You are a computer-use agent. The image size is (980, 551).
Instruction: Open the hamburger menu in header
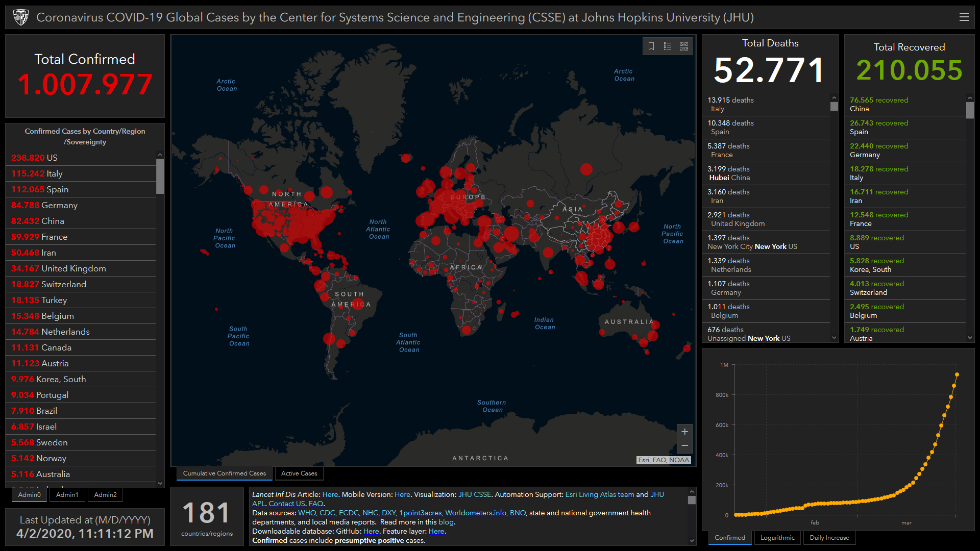click(964, 17)
